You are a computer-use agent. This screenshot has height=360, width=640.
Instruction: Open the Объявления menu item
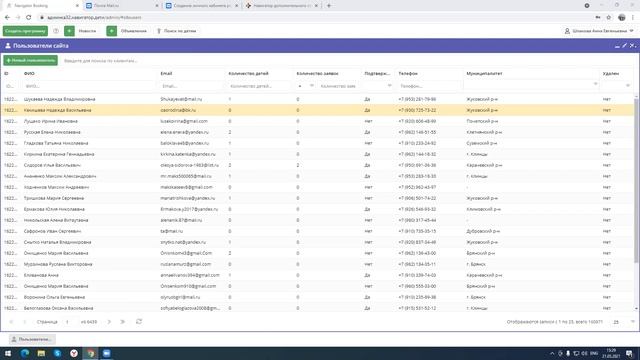tap(133, 31)
